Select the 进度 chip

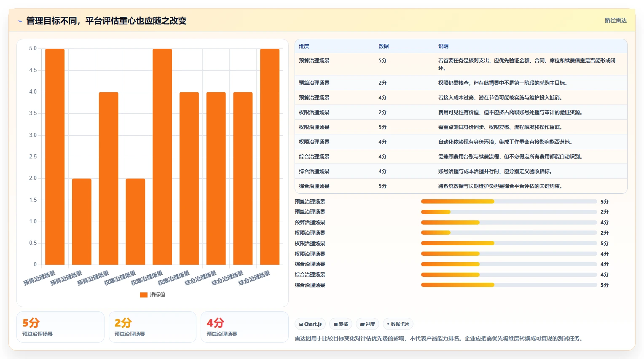pyautogui.click(x=368, y=324)
